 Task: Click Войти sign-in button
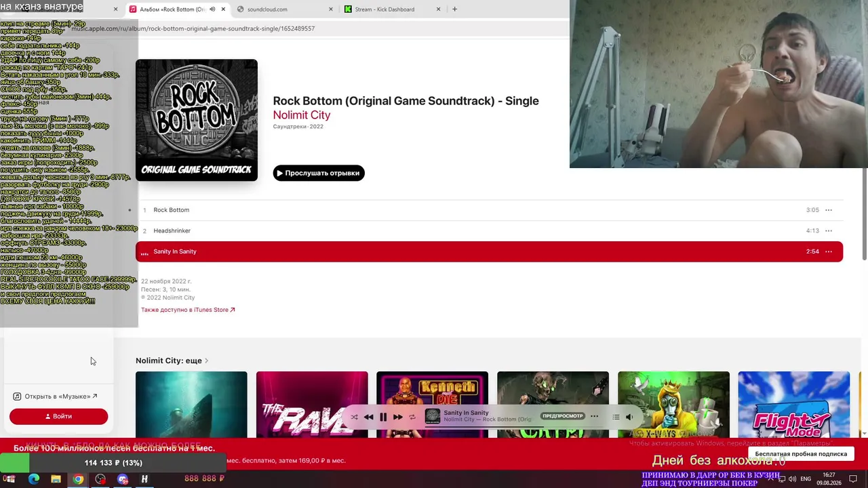click(x=58, y=416)
